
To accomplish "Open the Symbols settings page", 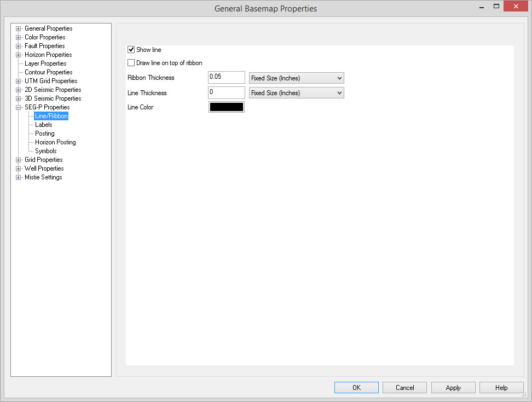I will tap(46, 151).
